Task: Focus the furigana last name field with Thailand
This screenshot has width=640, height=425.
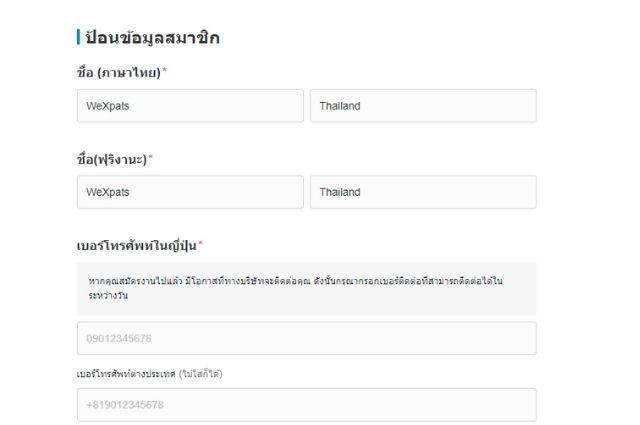Action: click(x=423, y=192)
